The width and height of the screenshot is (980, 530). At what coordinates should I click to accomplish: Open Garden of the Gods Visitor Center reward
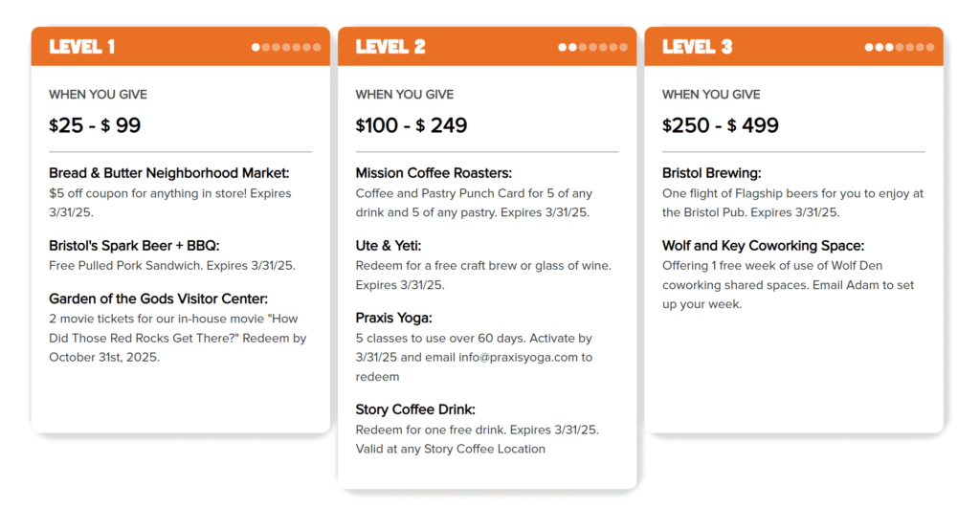pyautogui.click(x=158, y=298)
